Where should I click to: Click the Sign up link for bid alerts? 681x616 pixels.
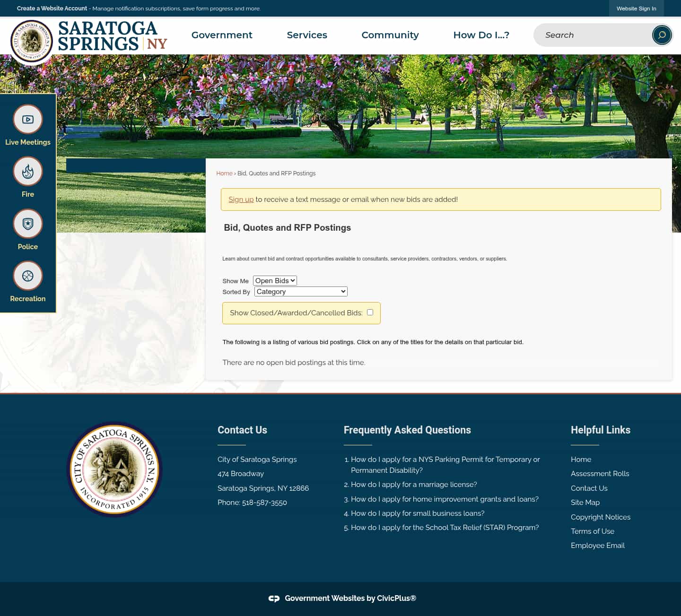[x=241, y=199]
